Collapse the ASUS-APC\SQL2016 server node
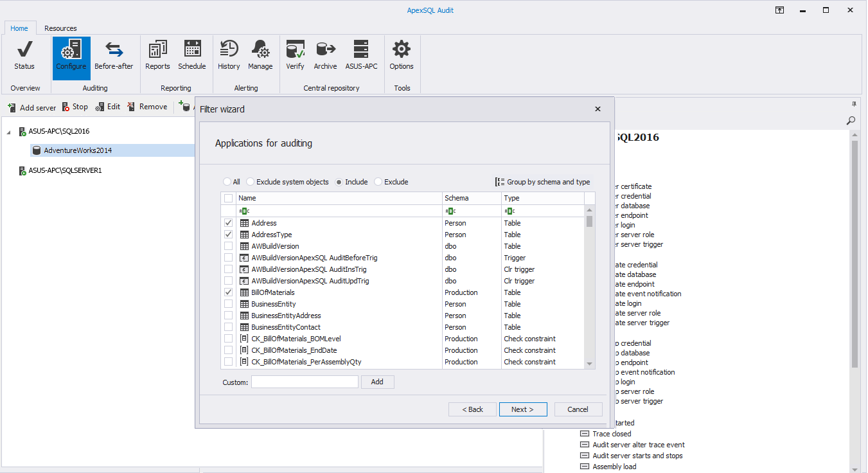The image size is (868, 473). point(9,131)
